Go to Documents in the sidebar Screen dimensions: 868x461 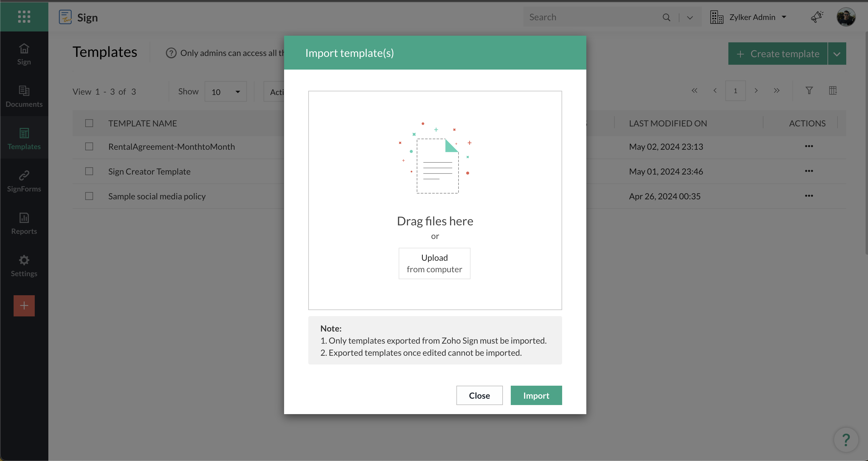(24, 96)
